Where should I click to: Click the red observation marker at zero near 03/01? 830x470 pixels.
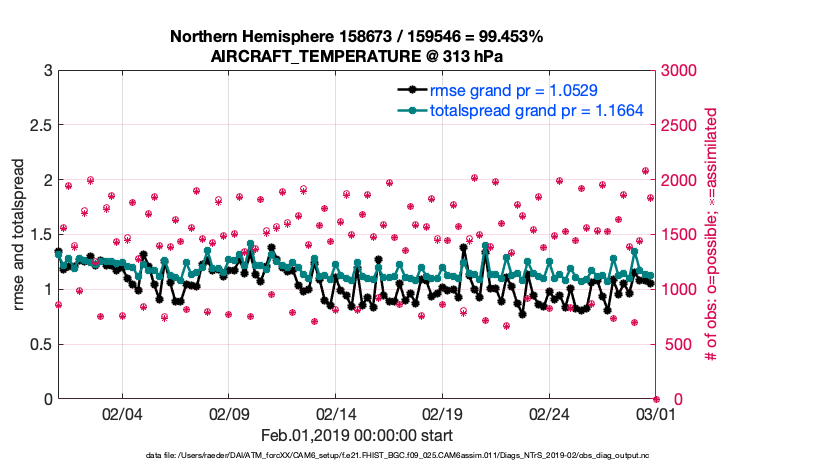click(655, 399)
